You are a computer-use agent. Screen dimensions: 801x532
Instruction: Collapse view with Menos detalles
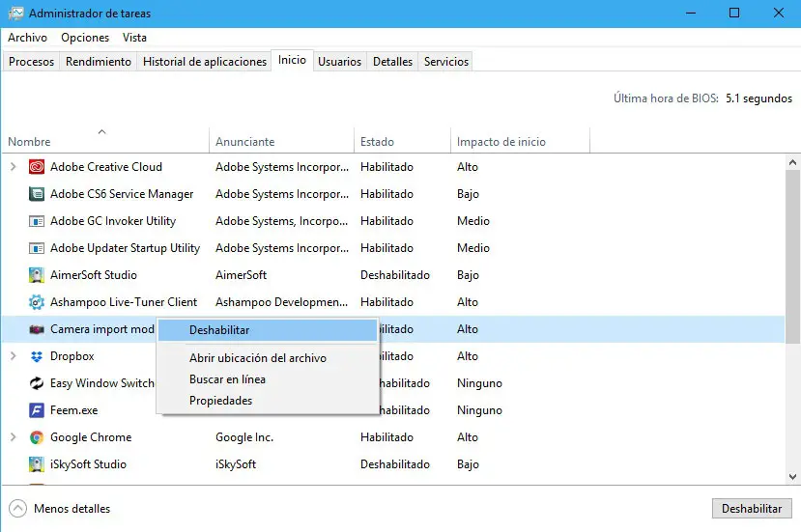pyautogui.click(x=60, y=508)
